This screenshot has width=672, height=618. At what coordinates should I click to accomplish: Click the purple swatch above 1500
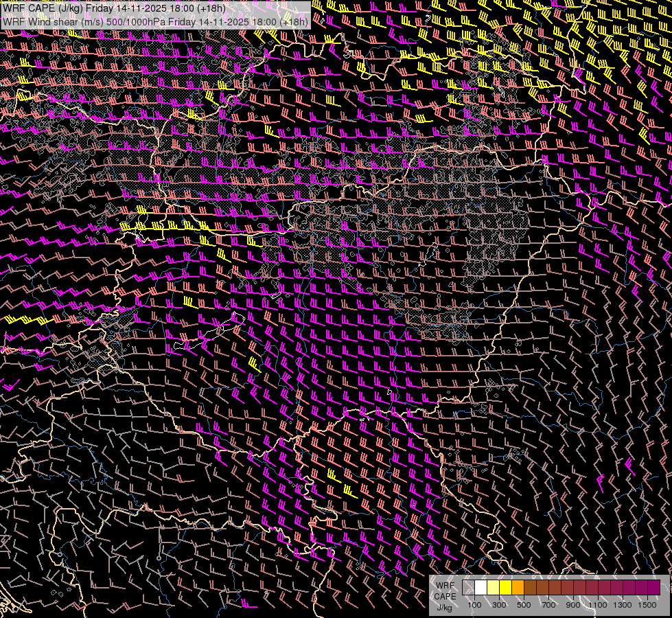(653, 588)
